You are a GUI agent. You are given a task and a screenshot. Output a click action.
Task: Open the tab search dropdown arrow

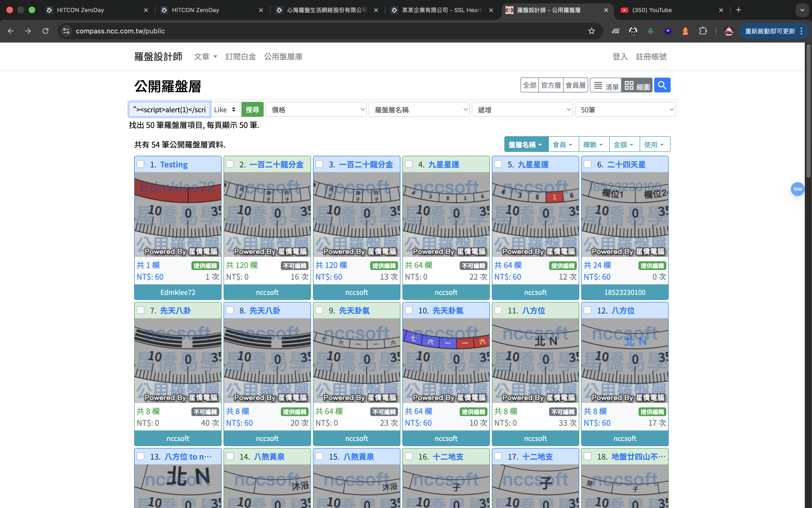coord(802,10)
